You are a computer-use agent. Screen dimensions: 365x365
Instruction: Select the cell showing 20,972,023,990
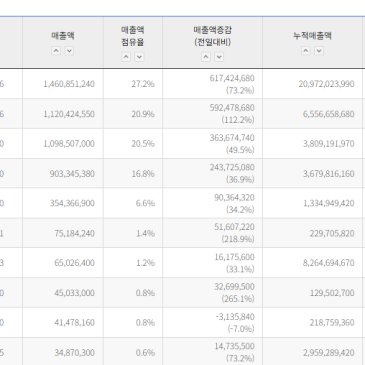tap(312, 84)
